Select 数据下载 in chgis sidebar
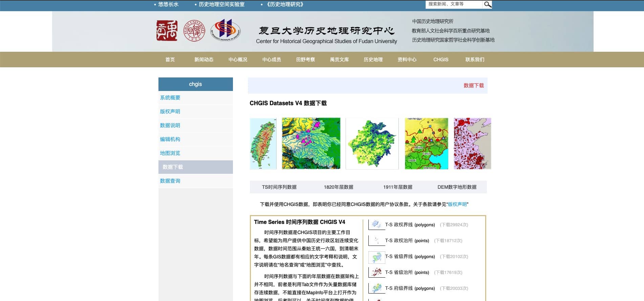 (196, 167)
